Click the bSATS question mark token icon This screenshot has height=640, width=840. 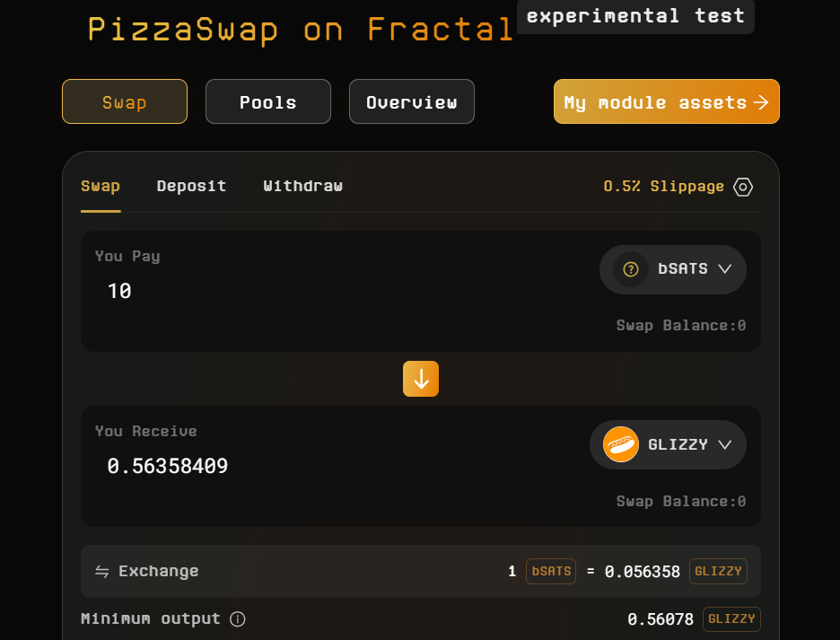click(631, 269)
